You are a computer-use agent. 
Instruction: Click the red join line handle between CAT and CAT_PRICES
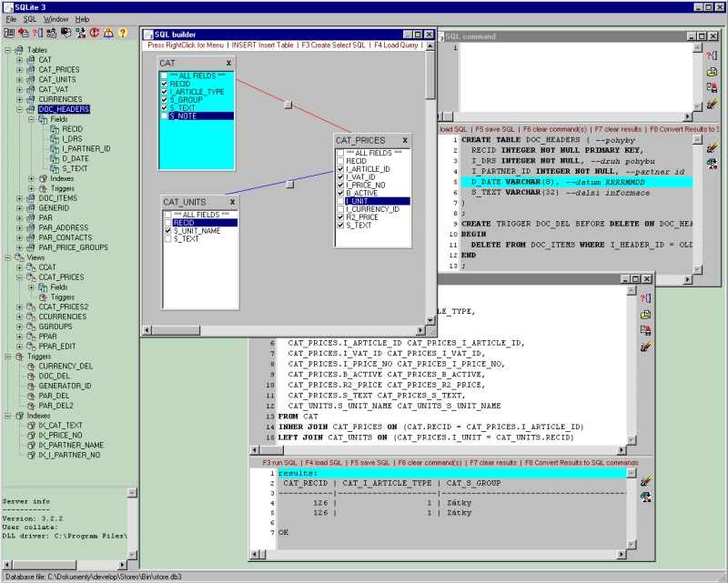[288, 105]
